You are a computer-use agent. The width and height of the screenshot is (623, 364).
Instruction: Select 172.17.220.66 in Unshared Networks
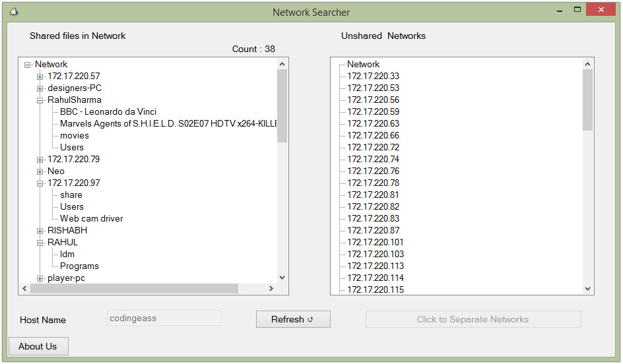[x=373, y=136]
